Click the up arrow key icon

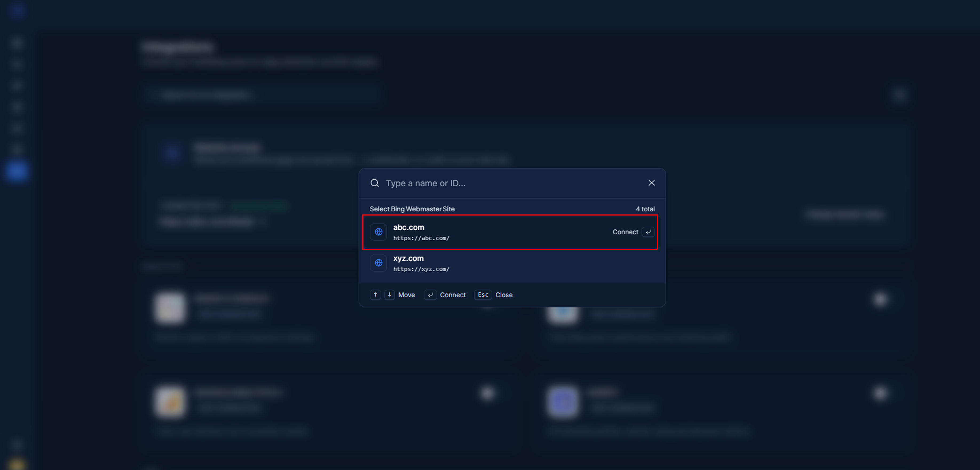[375, 295]
